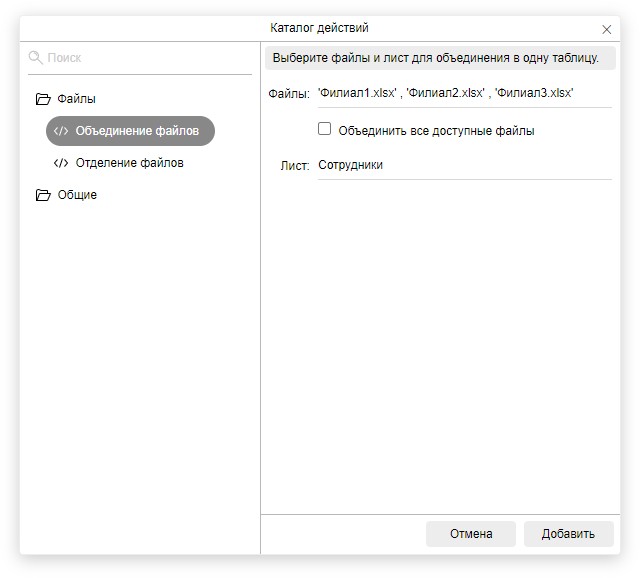Click the Лист: field label

pyautogui.click(x=295, y=165)
